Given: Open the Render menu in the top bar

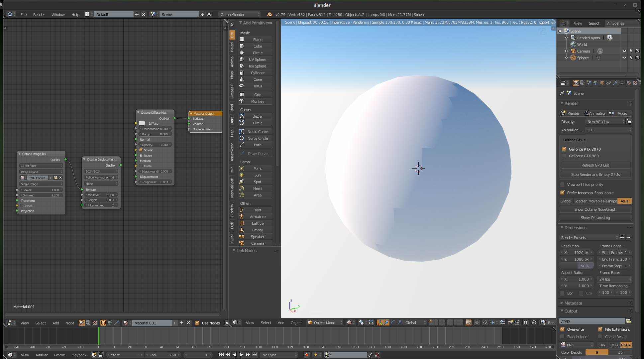Looking at the screenshot, I should point(39,15).
